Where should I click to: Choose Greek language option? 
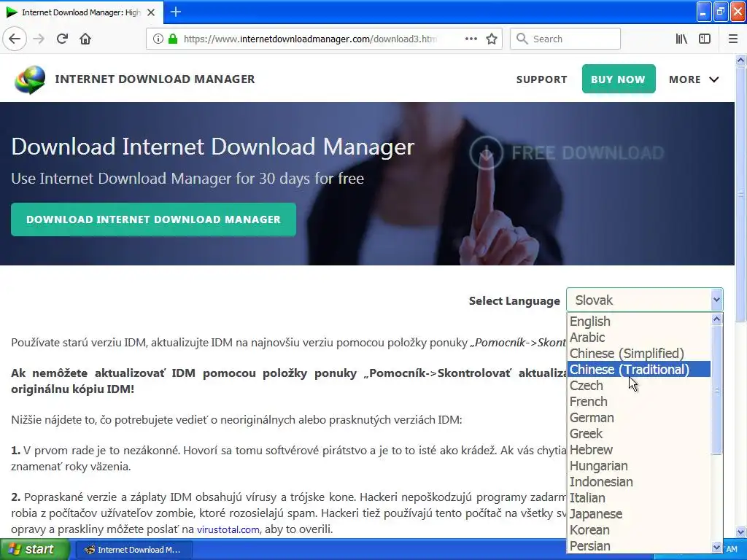[x=638, y=434]
